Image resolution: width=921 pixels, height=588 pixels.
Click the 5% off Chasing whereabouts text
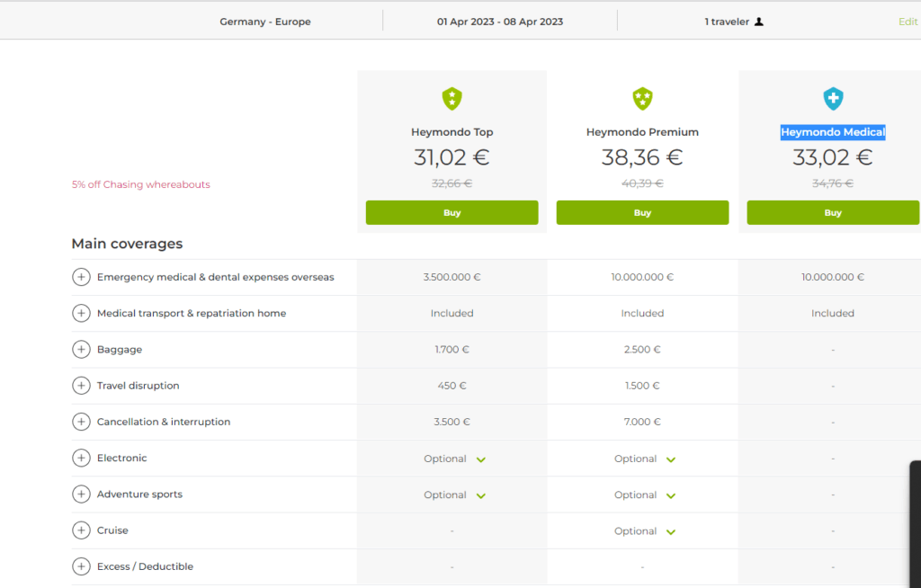(x=141, y=184)
